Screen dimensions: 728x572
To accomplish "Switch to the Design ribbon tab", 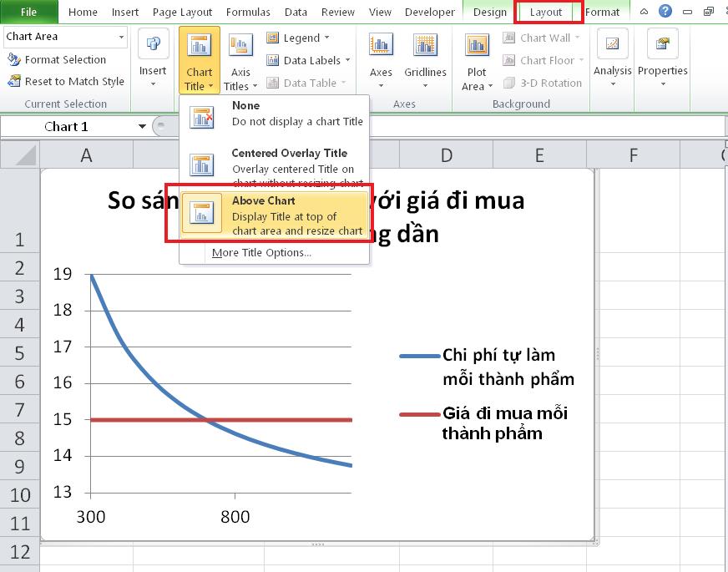I will (x=488, y=12).
